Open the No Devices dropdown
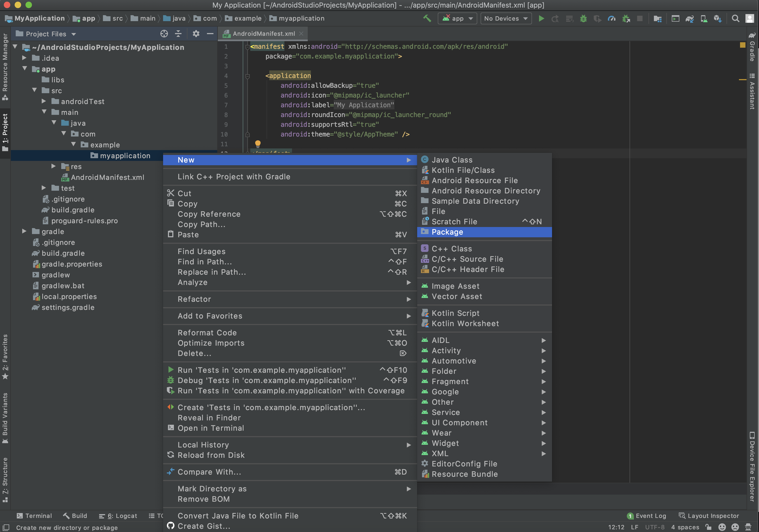Screen dimensions: 759x532 click(x=506, y=18)
